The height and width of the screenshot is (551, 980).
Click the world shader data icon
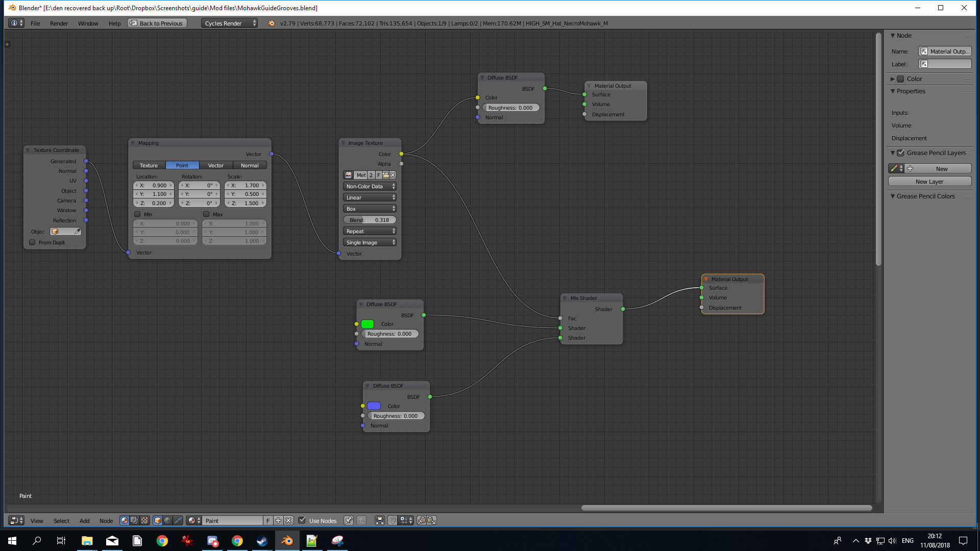point(167,520)
